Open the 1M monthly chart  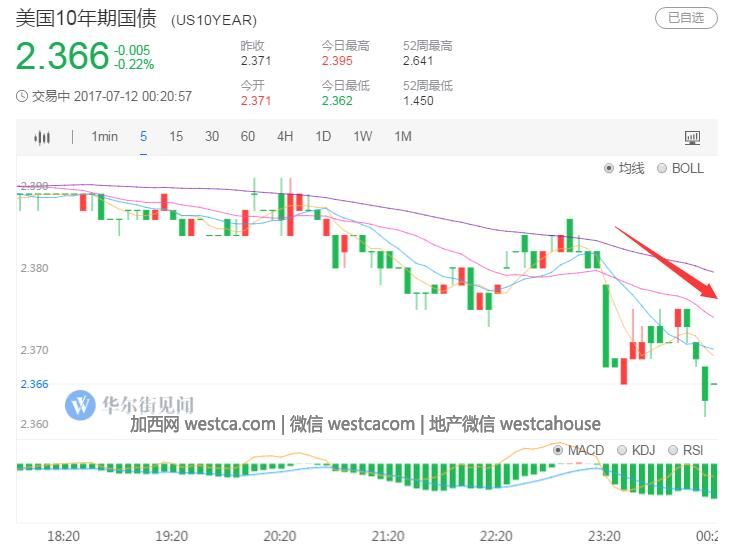pyautogui.click(x=402, y=137)
